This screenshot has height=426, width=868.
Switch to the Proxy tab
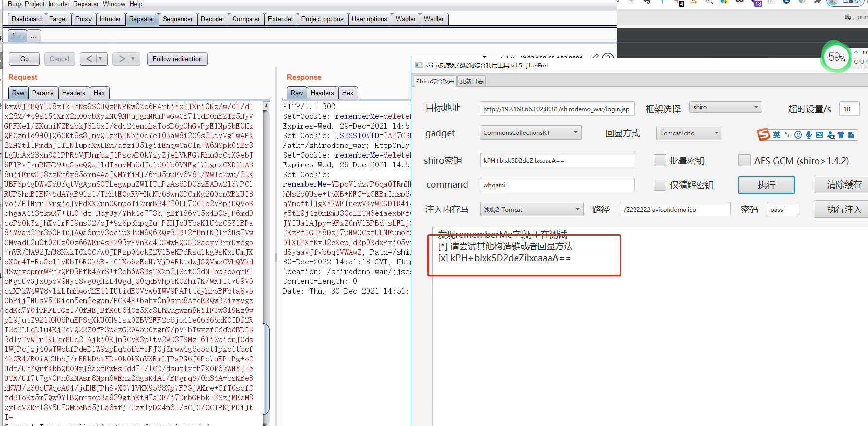(x=83, y=19)
